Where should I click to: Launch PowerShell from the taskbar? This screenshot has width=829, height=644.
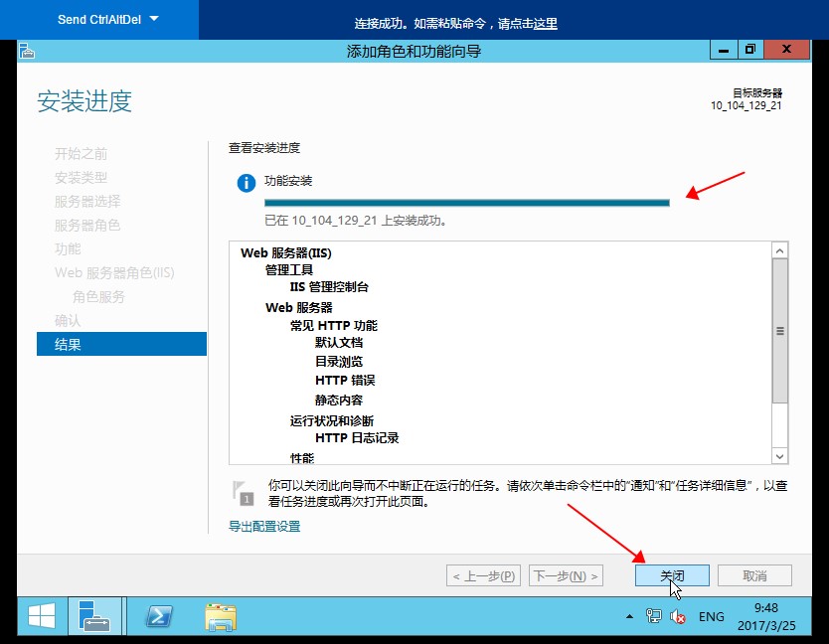click(x=159, y=616)
